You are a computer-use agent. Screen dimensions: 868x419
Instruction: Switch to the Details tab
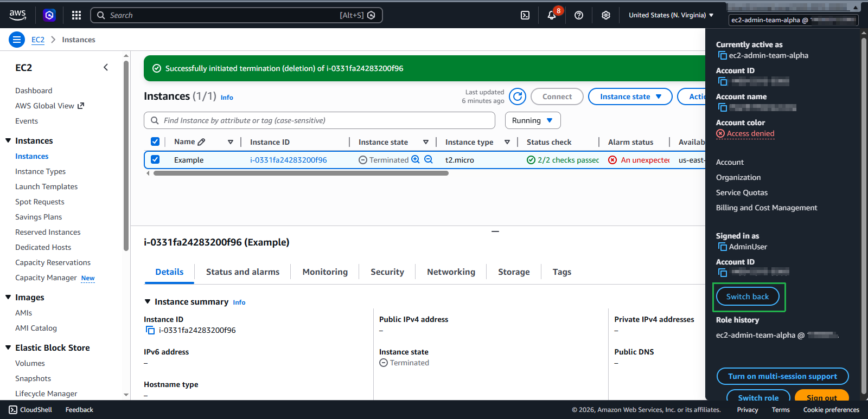click(x=169, y=272)
